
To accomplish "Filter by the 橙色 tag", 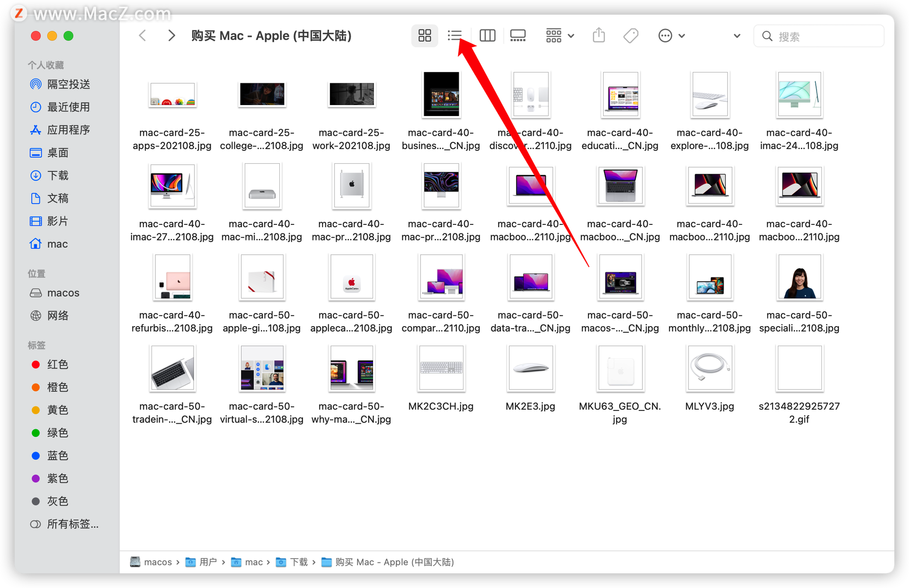I will pyautogui.click(x=50, y=387).
